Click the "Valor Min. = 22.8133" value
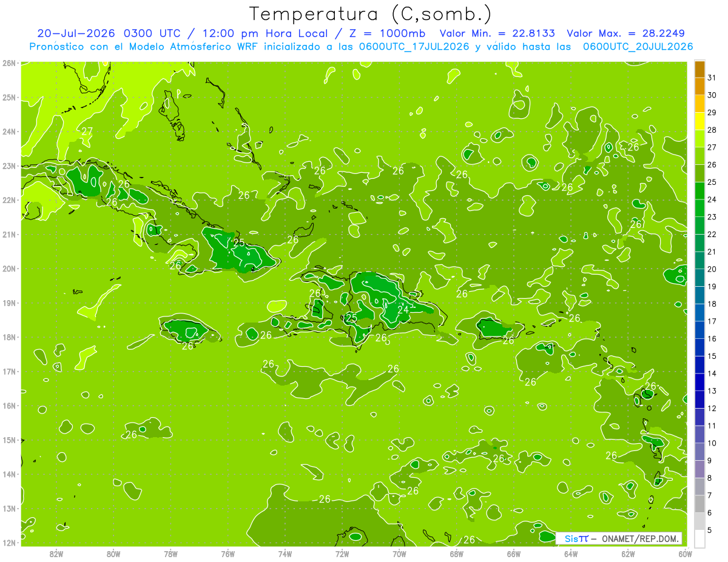The height and width of the screenshot is (562, 728). click(498, 33)
